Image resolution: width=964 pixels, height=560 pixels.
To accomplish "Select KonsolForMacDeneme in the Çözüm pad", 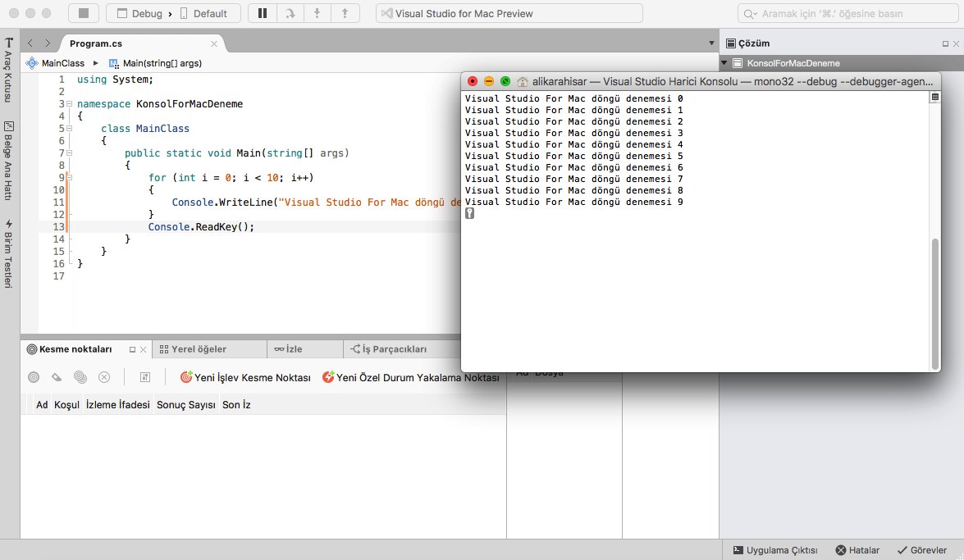I will click(793, 63).
